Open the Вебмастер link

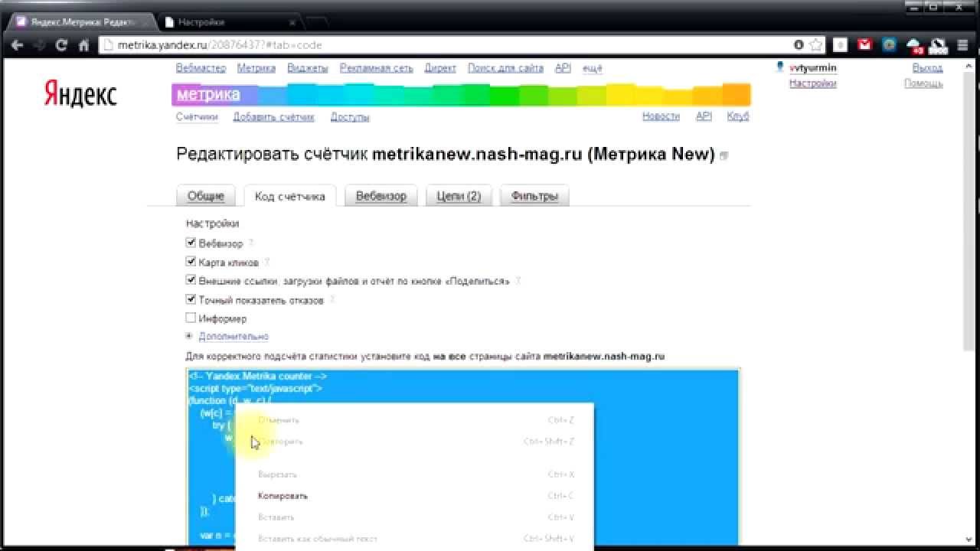pyautogui.click(x=201, y=68)
